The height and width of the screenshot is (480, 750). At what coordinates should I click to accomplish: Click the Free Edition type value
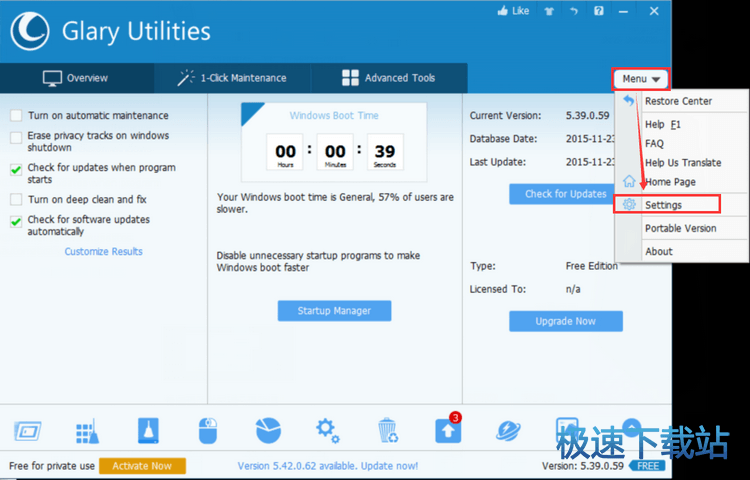pos(592,266)
